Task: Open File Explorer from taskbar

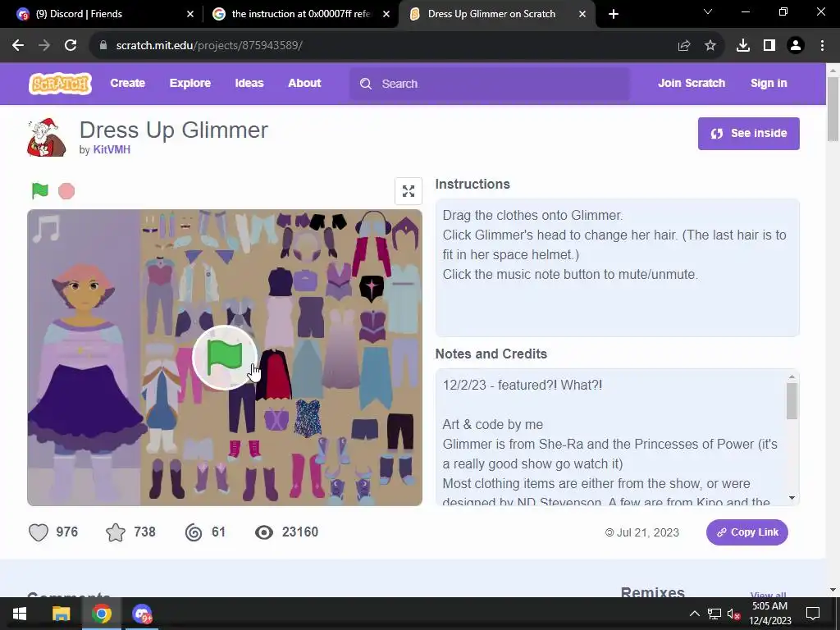Action: pos(61,614)
